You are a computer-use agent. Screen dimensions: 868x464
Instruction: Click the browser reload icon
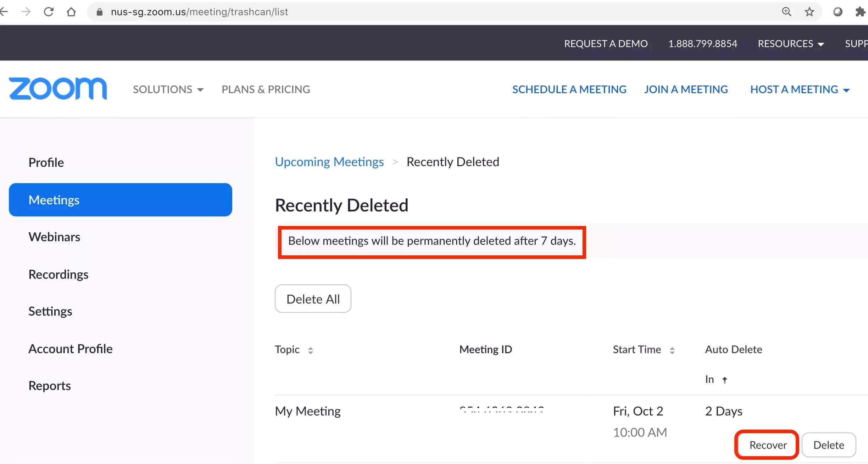[x=49, y=11]
